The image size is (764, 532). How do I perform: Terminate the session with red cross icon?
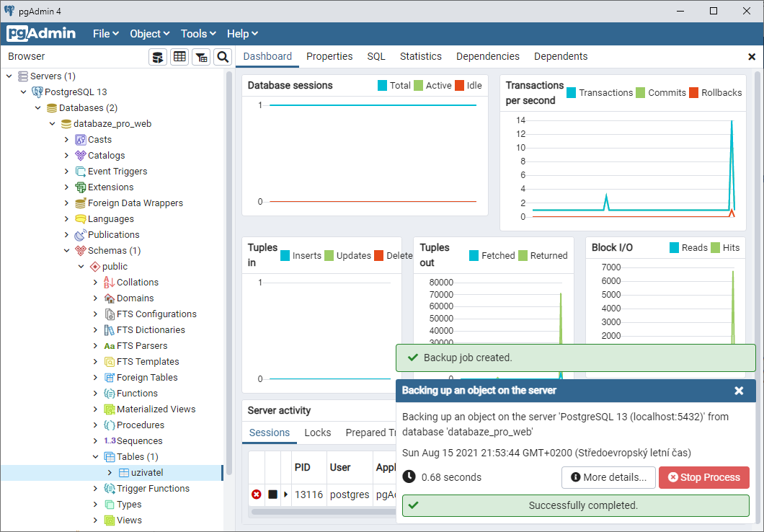[257, 495]
